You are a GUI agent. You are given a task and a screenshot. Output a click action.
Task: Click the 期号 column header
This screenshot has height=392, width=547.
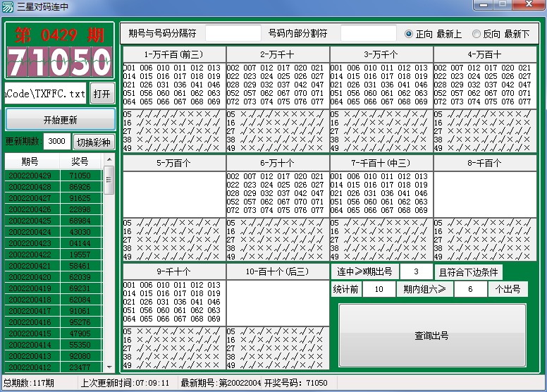(30, 161)
